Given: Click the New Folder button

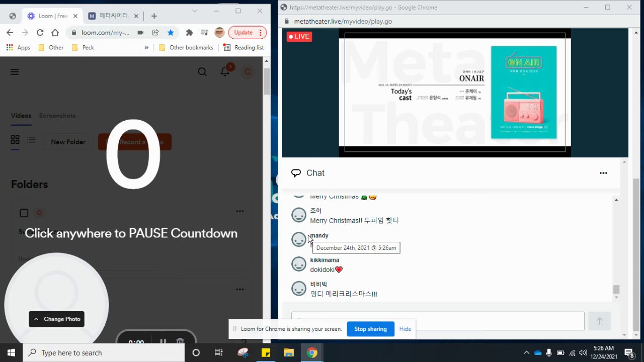Looking at the screenshot, I should (68, 142).
